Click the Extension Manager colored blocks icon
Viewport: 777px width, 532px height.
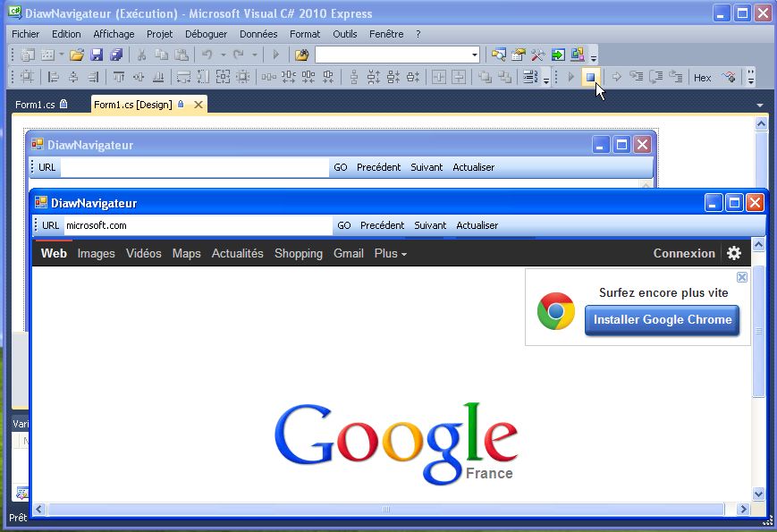tap(578, 55)
